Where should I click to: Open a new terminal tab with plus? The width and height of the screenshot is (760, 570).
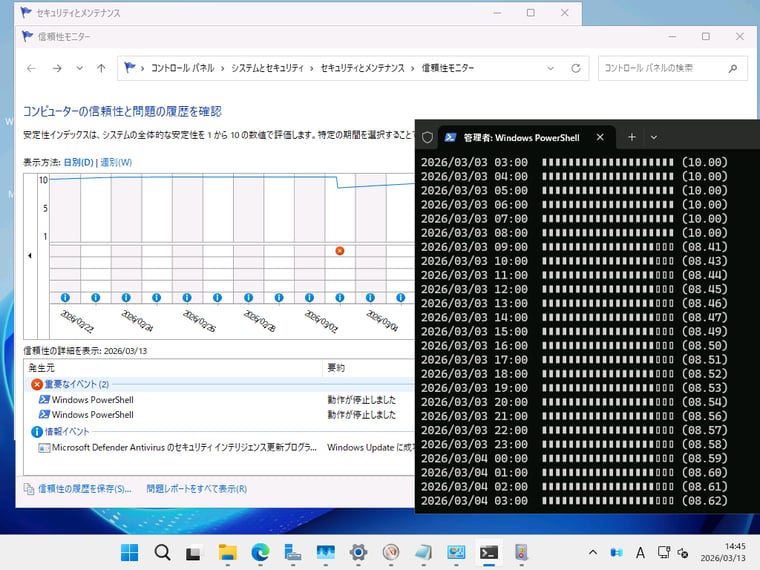coord(632,138)
